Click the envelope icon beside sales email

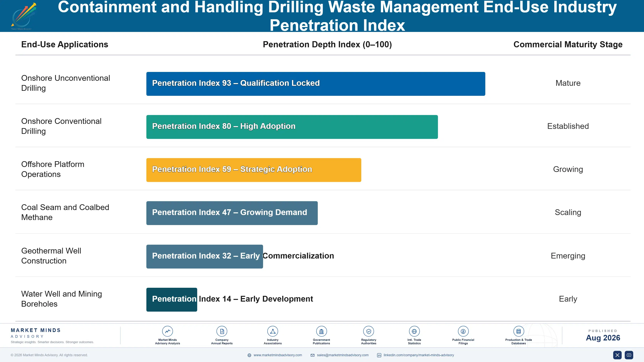click(x=313, y=355)
